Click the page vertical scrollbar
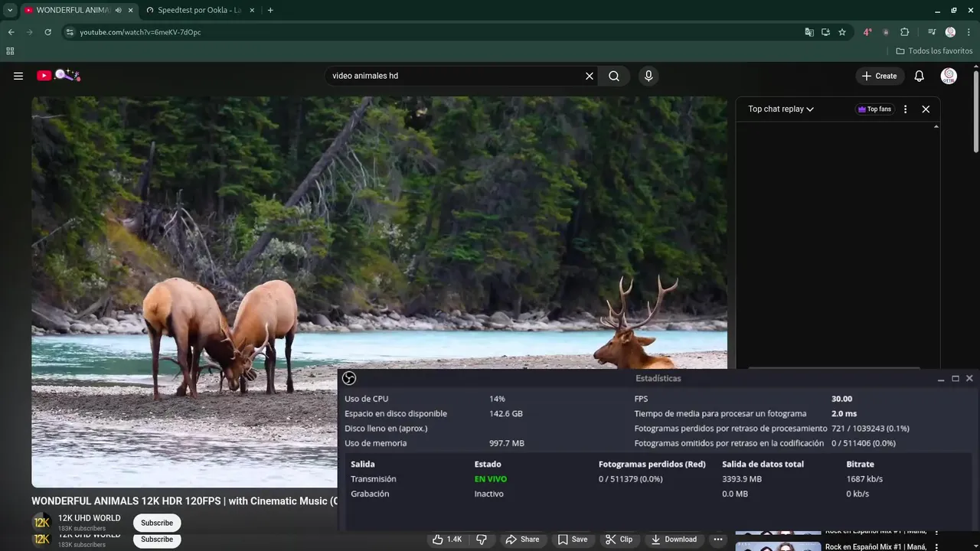This screenshot has height=551, width=980. [976, 111]
